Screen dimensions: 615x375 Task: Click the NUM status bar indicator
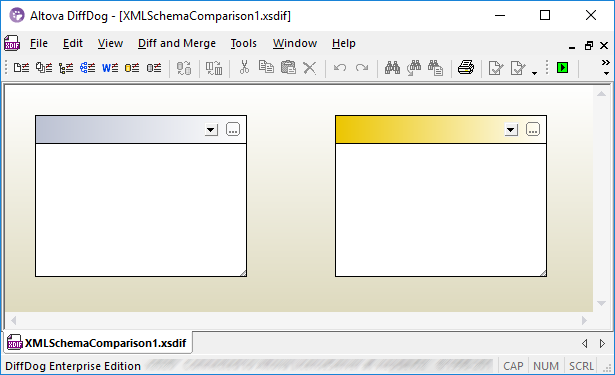[x=546, y=366]
